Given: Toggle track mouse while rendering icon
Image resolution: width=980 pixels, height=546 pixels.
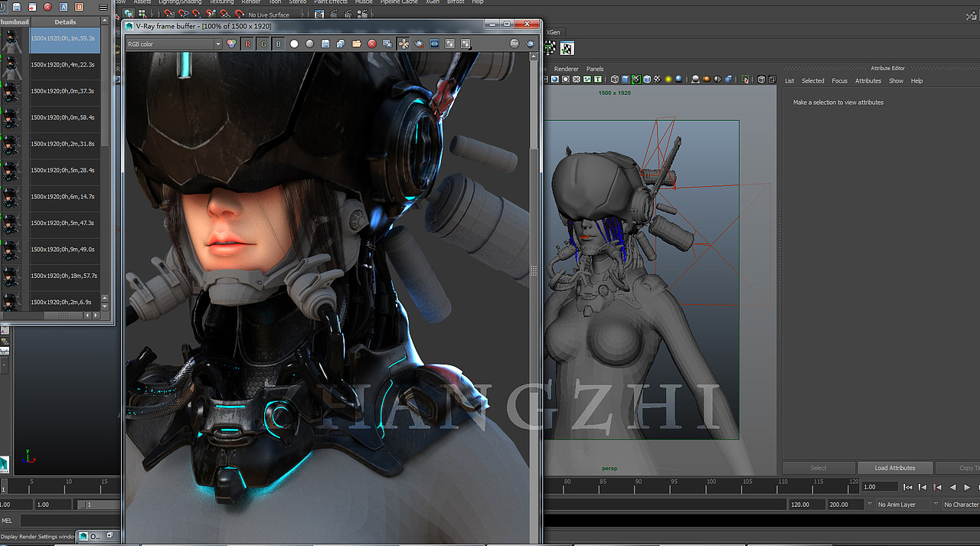Looking at the screenshot, I should 403,44.
